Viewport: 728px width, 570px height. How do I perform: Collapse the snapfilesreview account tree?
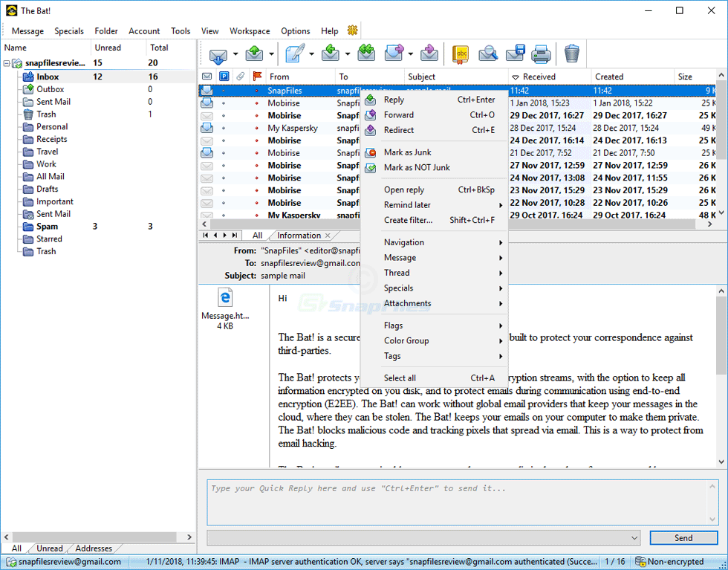click(x=7, y=63)
